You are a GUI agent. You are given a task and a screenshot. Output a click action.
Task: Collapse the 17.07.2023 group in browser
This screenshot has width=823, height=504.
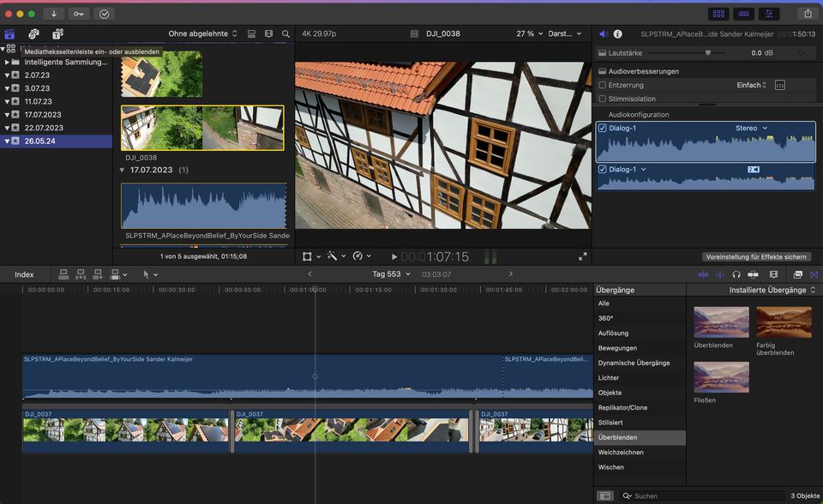(x=122, y=170)
